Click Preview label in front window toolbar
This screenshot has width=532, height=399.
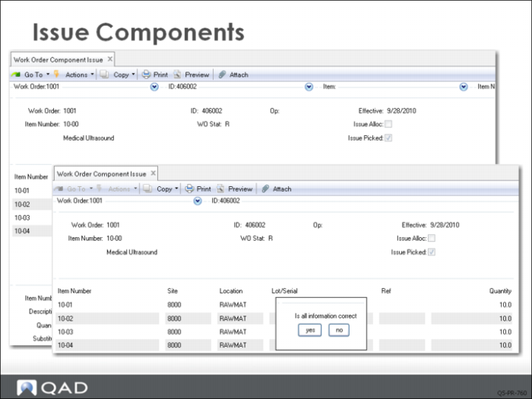point(240,189)
